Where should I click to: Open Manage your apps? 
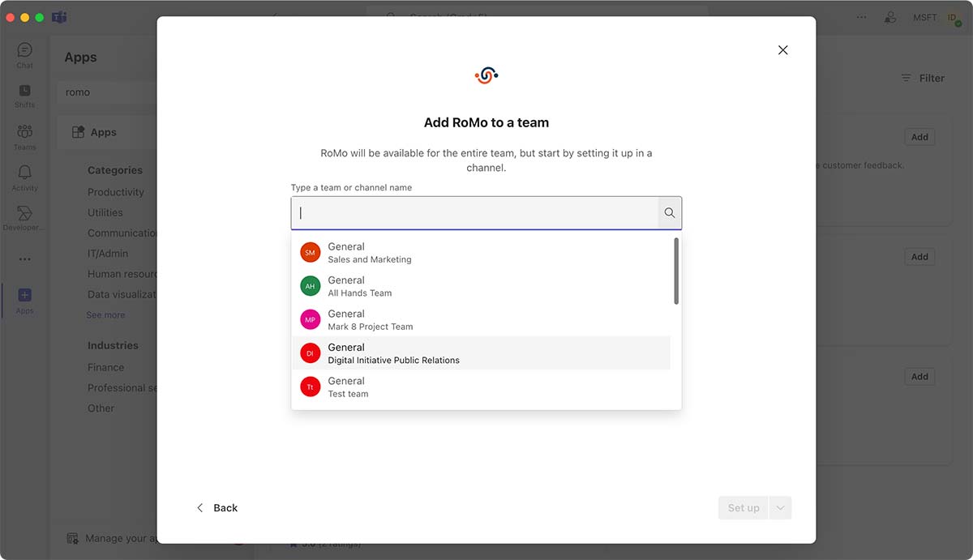112,538
